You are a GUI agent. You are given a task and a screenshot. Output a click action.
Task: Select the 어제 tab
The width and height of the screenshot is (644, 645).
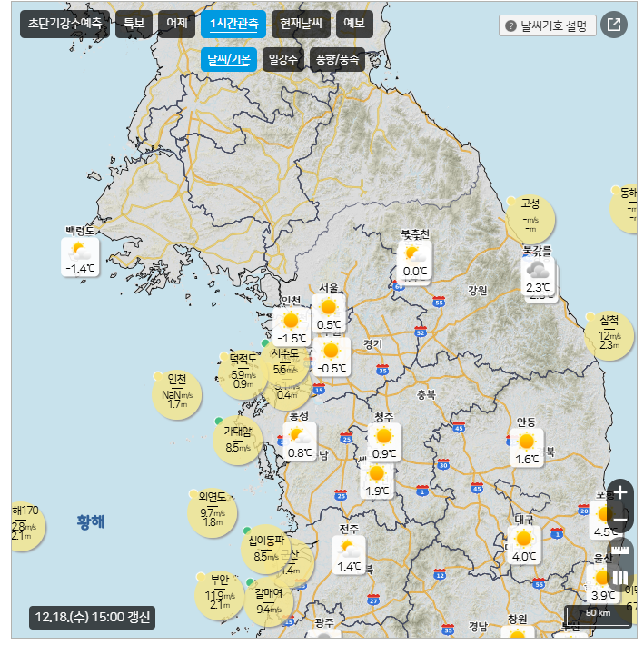pyautogui.click(x=176, y=24)
